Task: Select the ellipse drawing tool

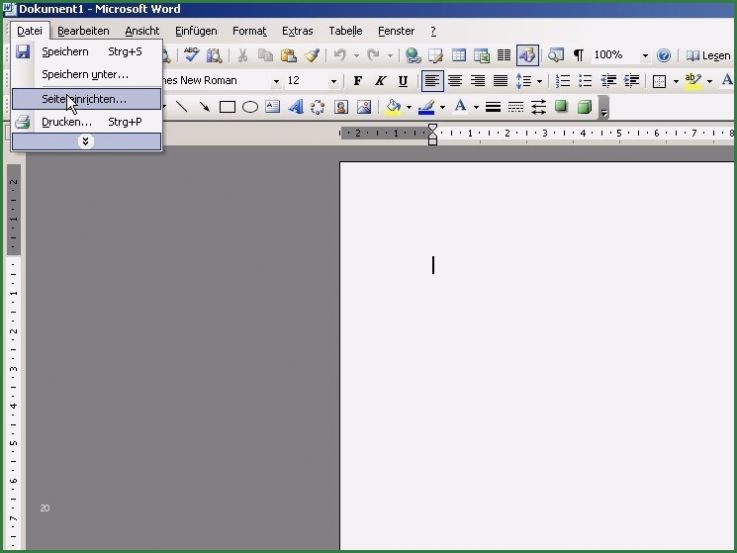Action: [250, 107]
